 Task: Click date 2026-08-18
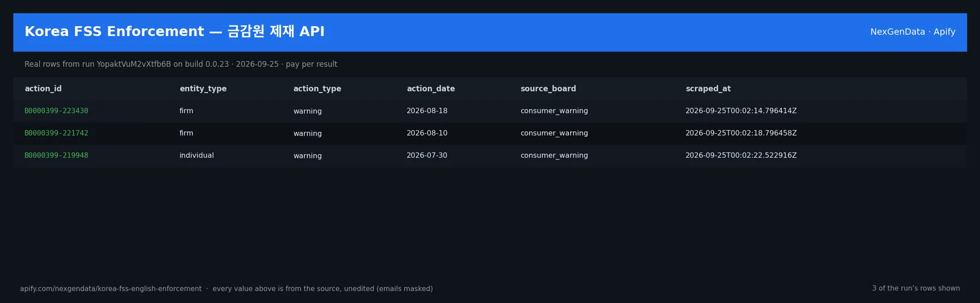(427, 111)
